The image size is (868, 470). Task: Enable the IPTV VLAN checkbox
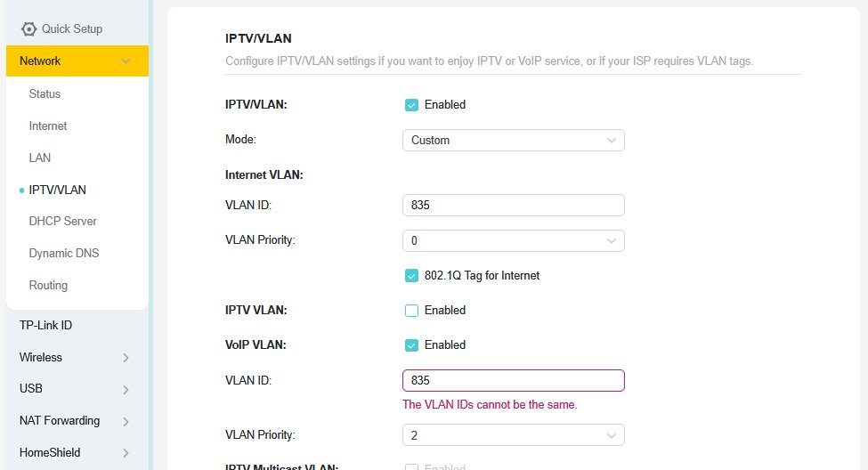[411, 311]
